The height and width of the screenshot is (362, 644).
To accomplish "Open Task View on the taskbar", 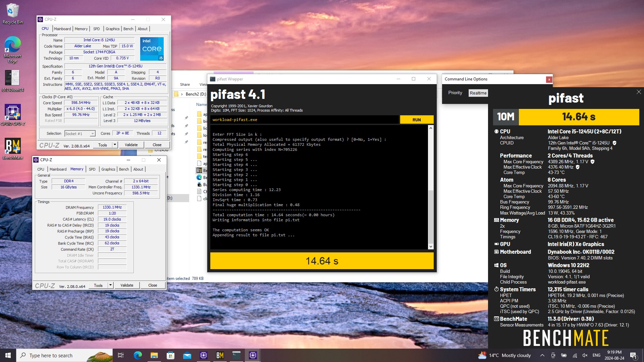I will (x=121, y=355).
